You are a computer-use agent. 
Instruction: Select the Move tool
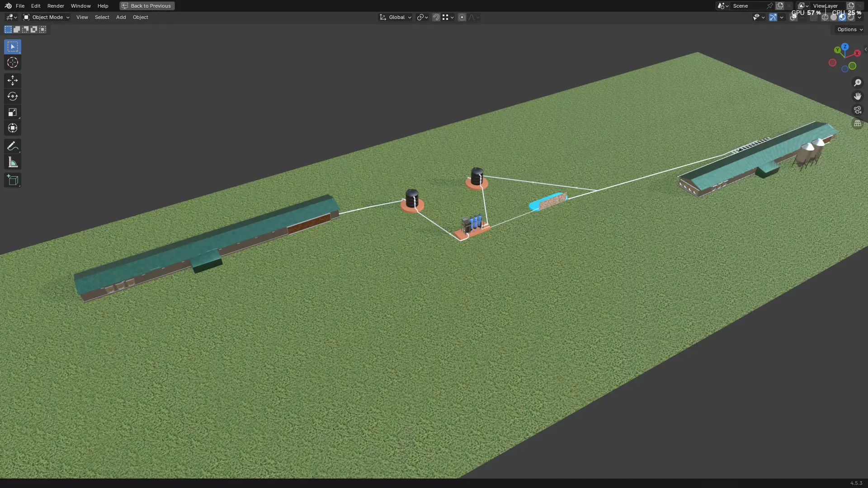pos(13,80)
